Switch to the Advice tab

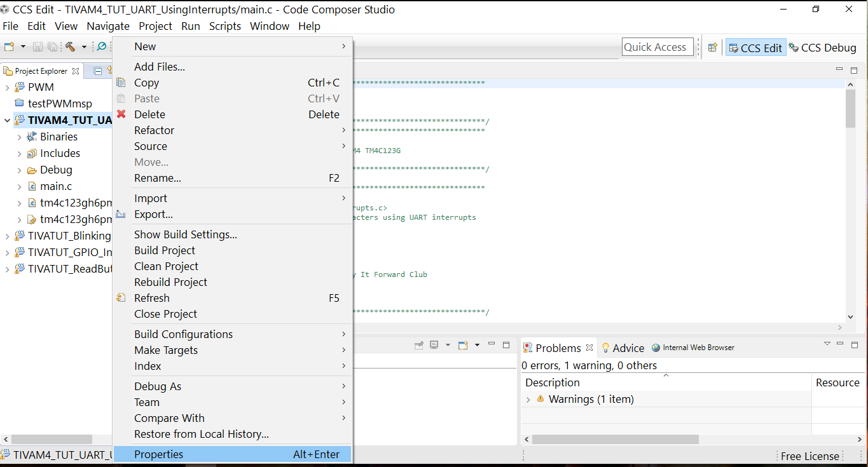(x=623, y=348)
